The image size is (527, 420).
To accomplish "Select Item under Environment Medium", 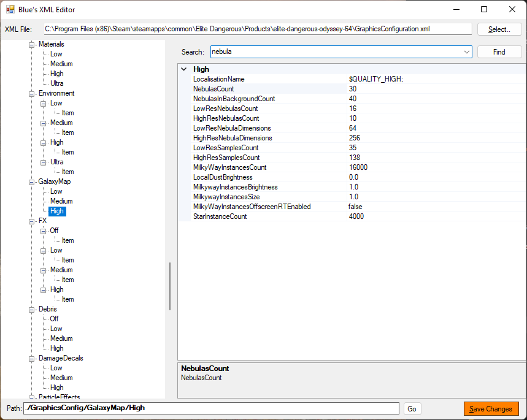I will [67, 132].
